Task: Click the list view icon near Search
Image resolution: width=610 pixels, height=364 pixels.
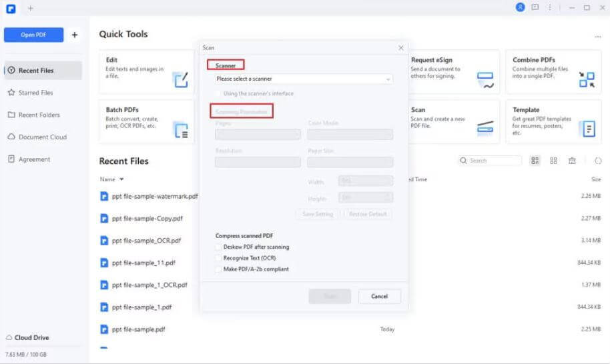Action: pos(535,161)
